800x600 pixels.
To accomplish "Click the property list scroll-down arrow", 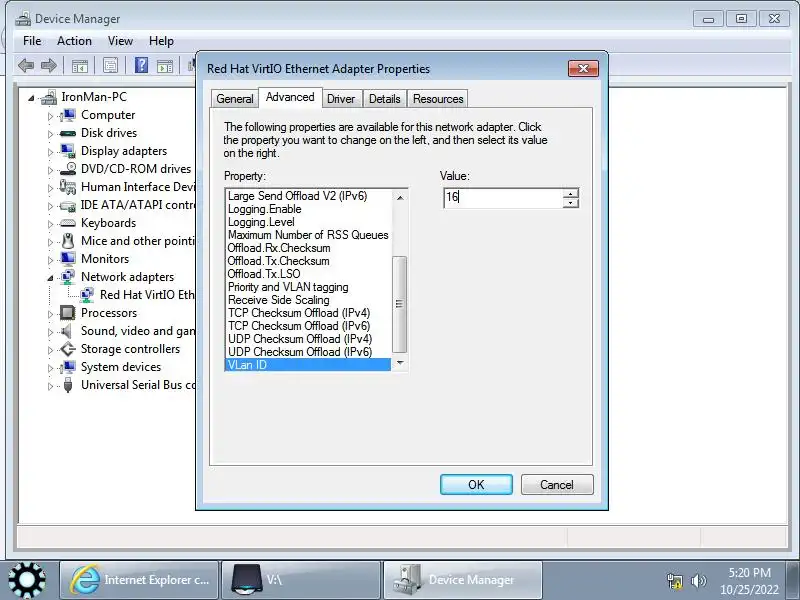I will tap(399, 363).
